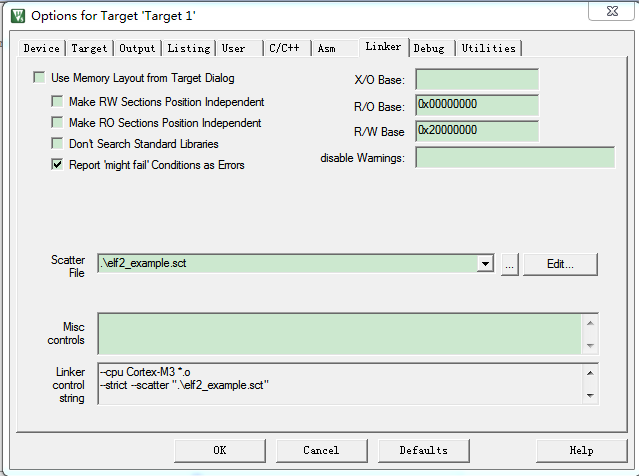Click the R/O Base address field
This screenshot has height=476, width=639.
coord(477,106)
